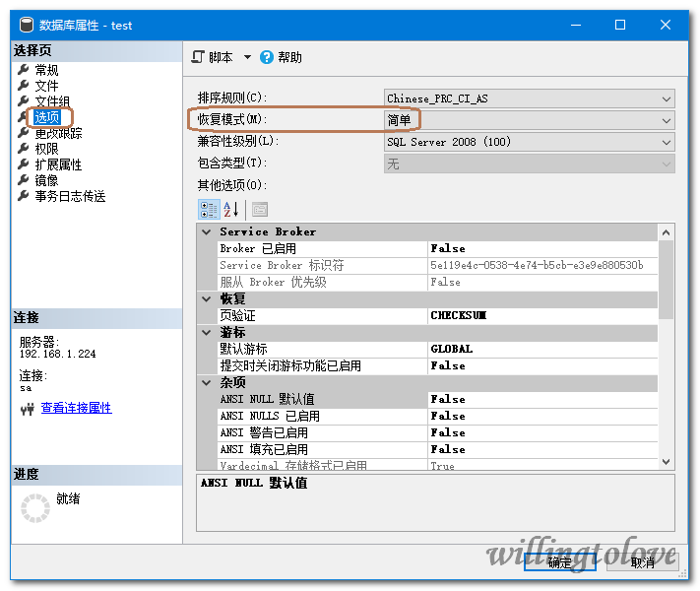
Task: Select the Categorized view icon
Action: [209, 209]
